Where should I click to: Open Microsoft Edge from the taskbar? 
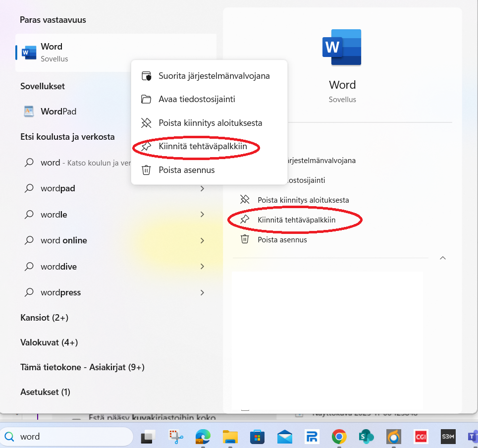click(203, 437)
